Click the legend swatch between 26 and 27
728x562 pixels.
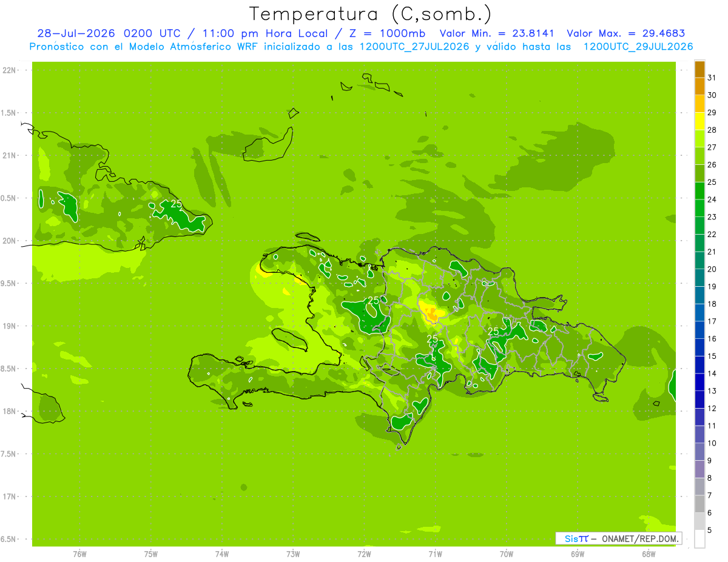[699, 156]
